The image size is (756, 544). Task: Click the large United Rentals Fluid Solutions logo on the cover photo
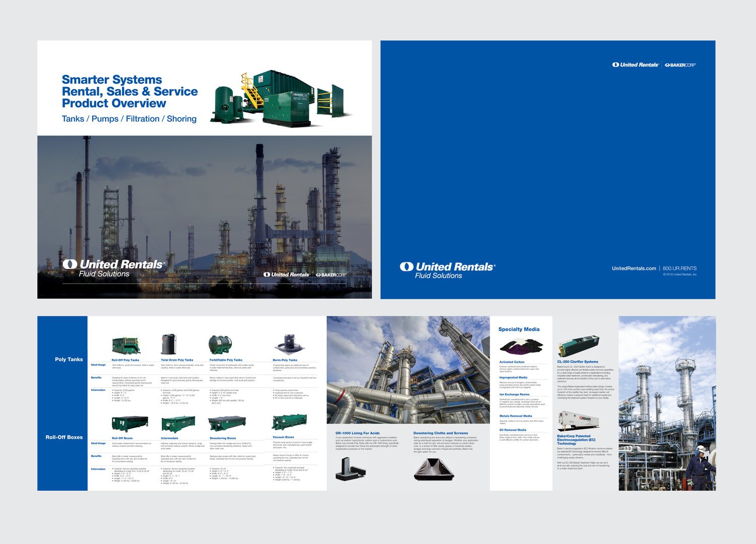click(113, 268)
